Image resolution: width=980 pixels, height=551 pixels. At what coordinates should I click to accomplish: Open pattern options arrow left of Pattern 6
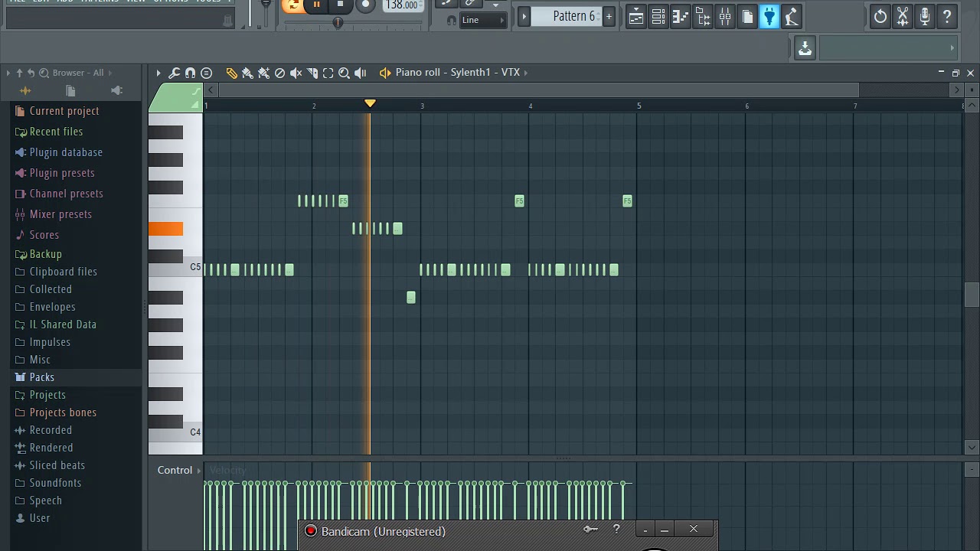(x=524, y=16)
